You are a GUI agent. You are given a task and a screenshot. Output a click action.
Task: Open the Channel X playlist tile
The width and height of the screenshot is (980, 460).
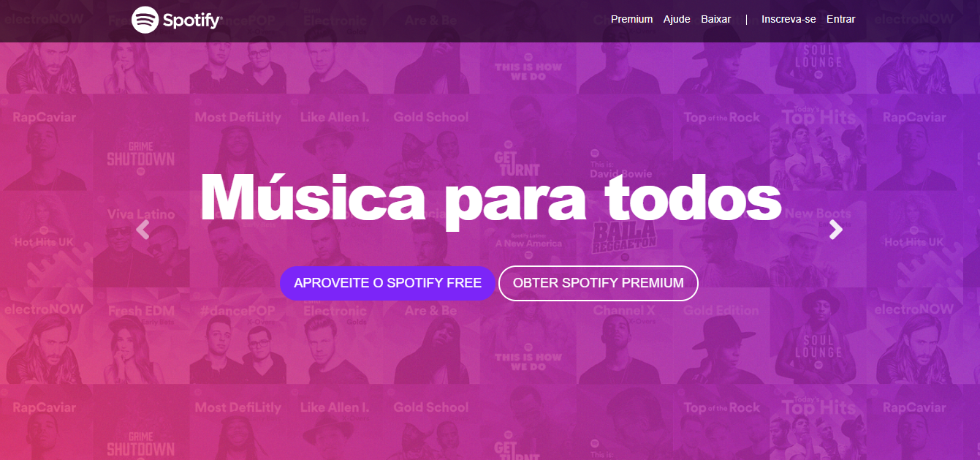pos(625,336)
